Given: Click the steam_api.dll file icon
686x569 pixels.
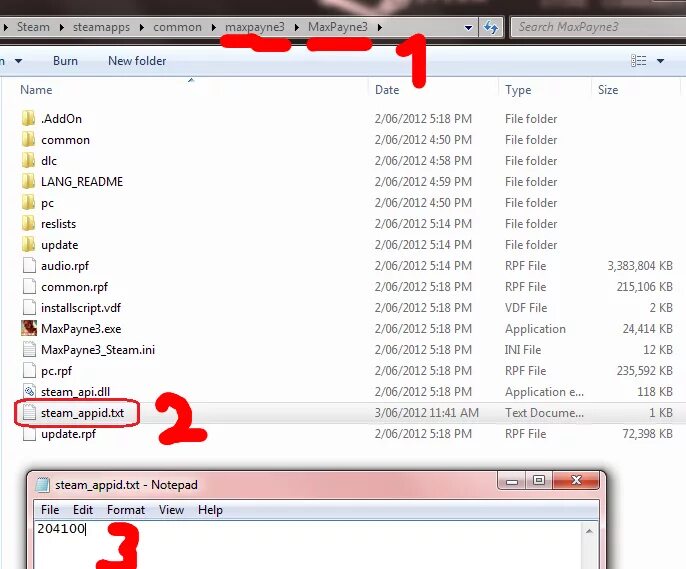Looking at the screenshot, I should (x=29, y=391).
